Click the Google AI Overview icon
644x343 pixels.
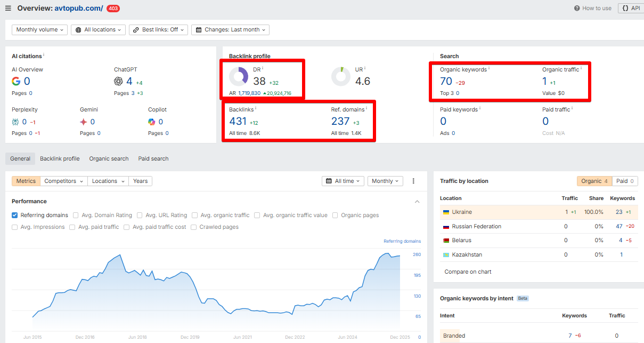tap(16, 82)
